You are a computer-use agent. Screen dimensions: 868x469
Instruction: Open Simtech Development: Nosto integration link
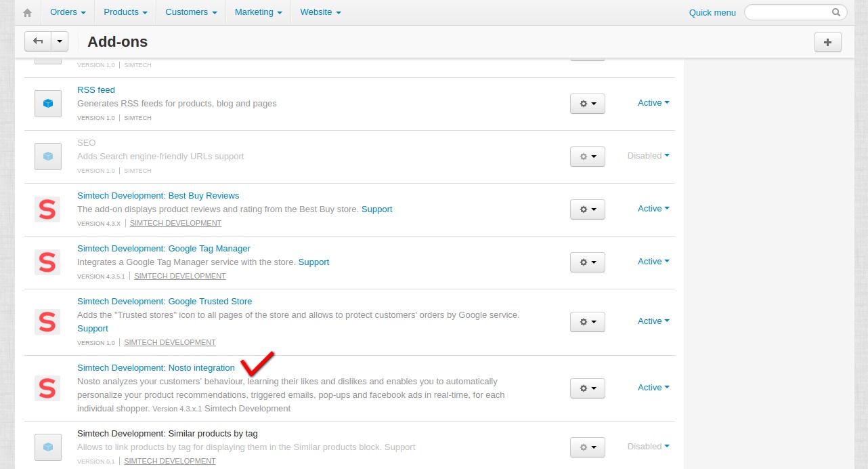tap(156, 368)
